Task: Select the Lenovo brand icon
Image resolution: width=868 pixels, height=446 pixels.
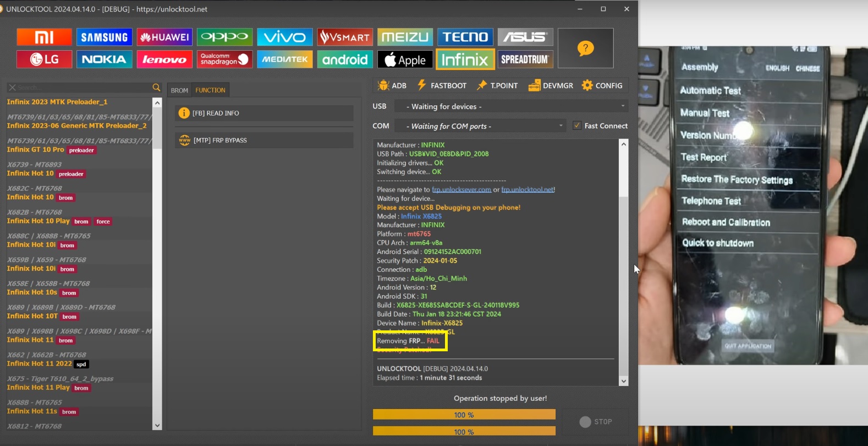Action: pos(164,59)
